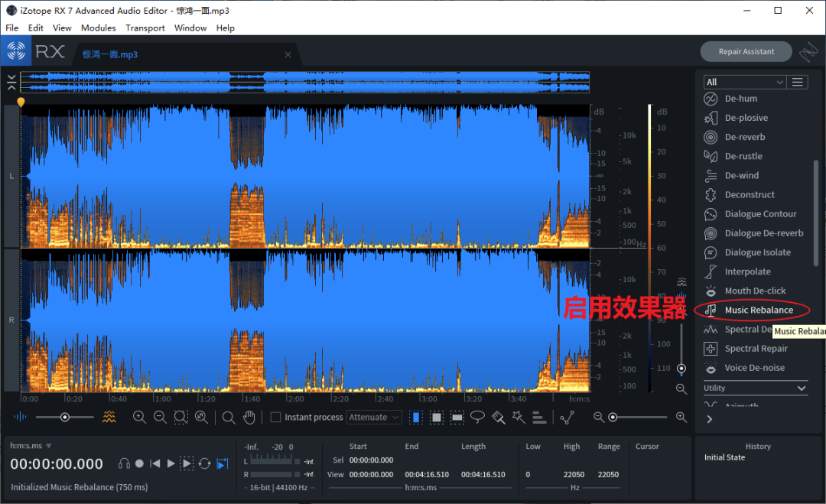Image resolution: width=826 pixels, height=504 pixels.
Task: Open the module list menu button
Action: [798, 82]
